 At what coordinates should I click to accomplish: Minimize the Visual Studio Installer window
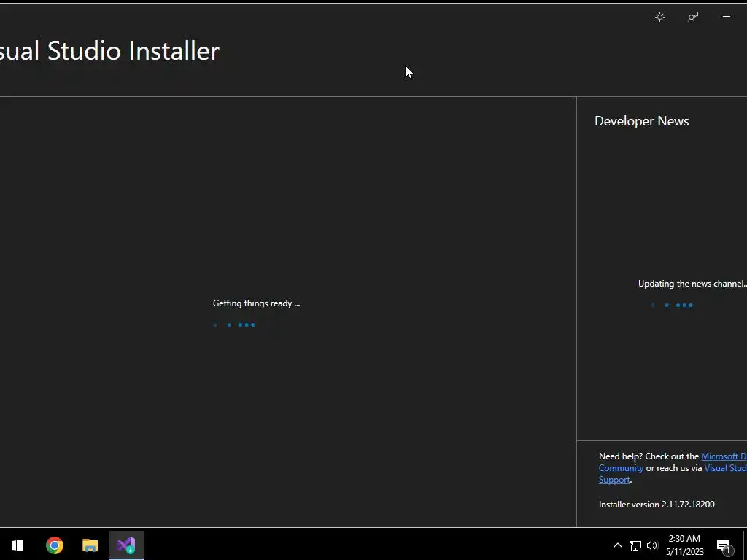point(726,17)
